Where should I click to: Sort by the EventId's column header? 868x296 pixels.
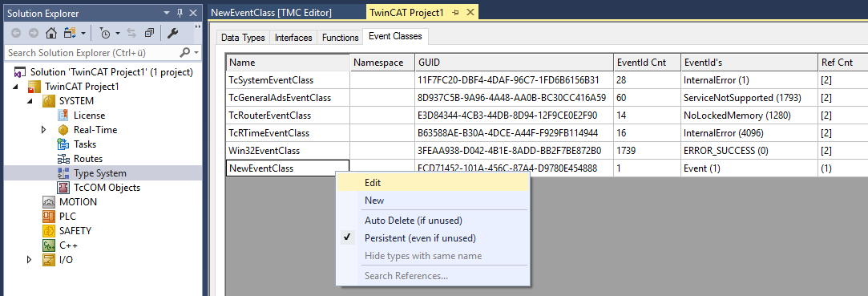click(x=749, y=63)
